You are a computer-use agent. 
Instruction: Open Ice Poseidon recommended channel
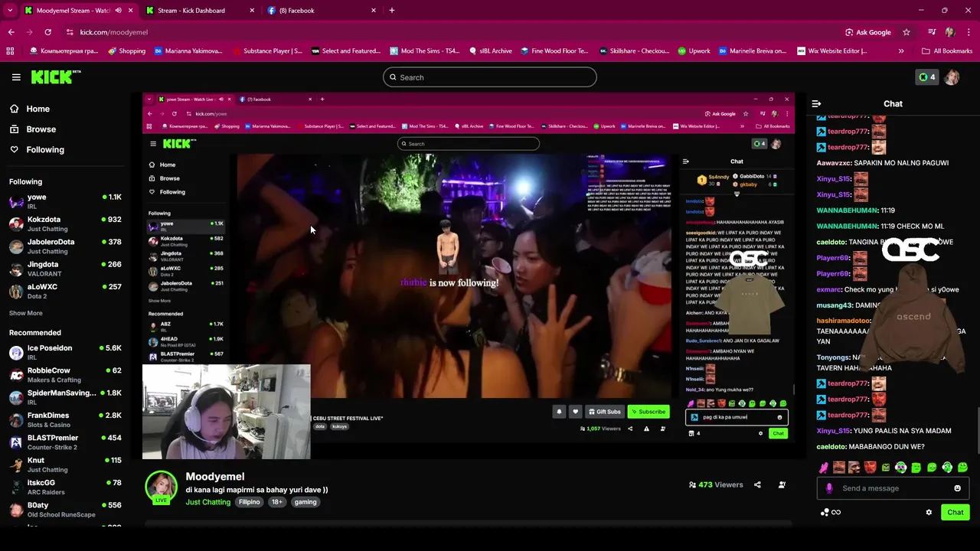tap(65, 352)
